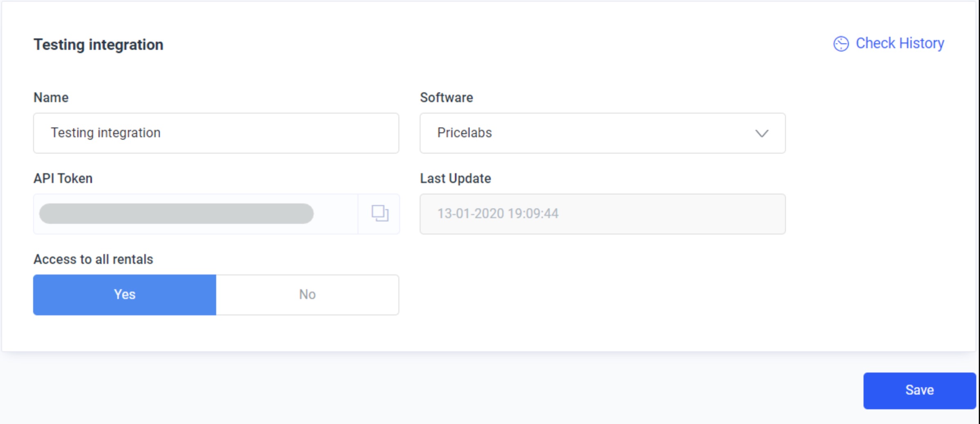The height and width of the screenshot is (424, 980).
Task: Focus the API Token field
Action: (196, 214)
